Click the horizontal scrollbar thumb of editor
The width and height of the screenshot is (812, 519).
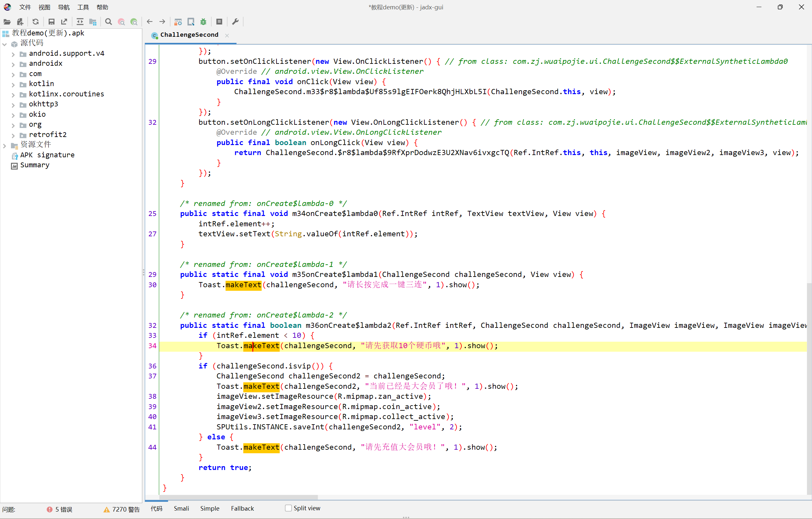click(x=239, y=497)
